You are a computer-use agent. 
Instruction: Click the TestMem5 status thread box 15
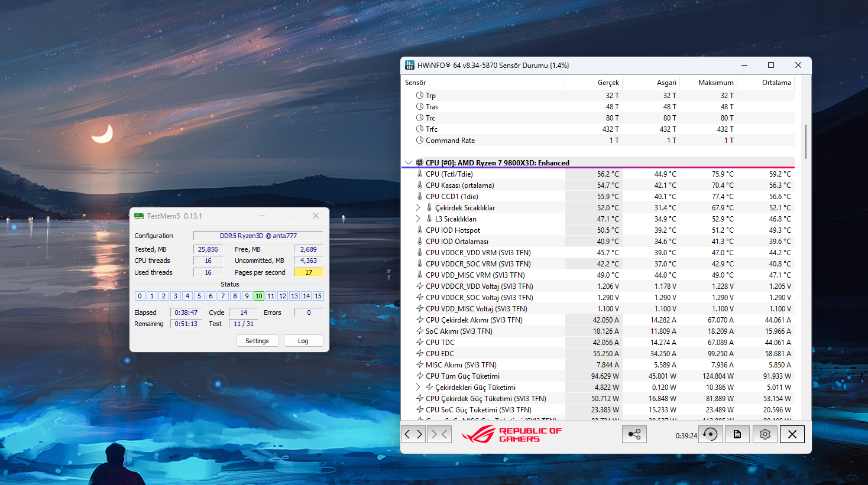[x=318, y=296]
